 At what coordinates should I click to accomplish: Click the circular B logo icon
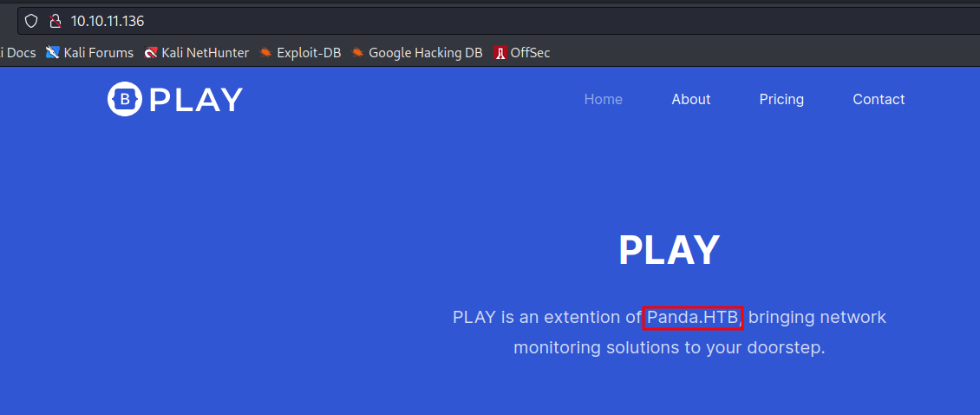125,99
